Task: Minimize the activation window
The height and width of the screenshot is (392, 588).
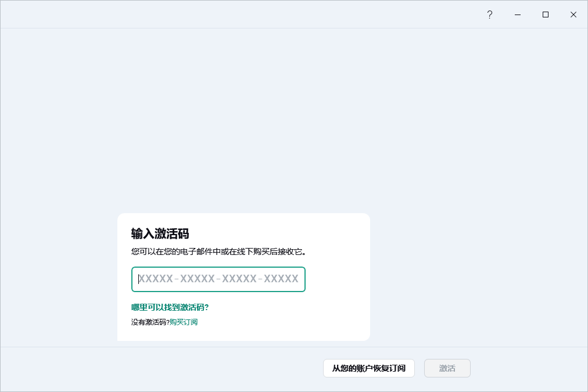Action: coord(518,15)
